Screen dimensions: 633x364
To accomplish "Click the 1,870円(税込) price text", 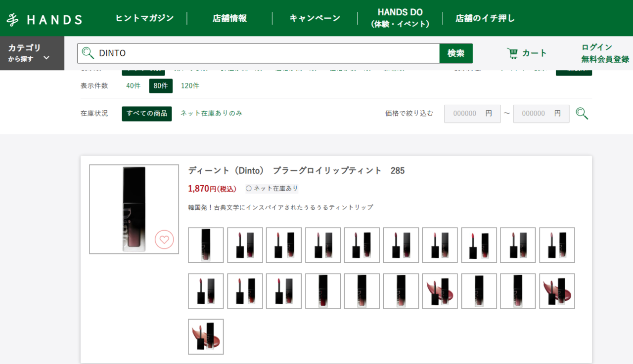I will [212, 189].
